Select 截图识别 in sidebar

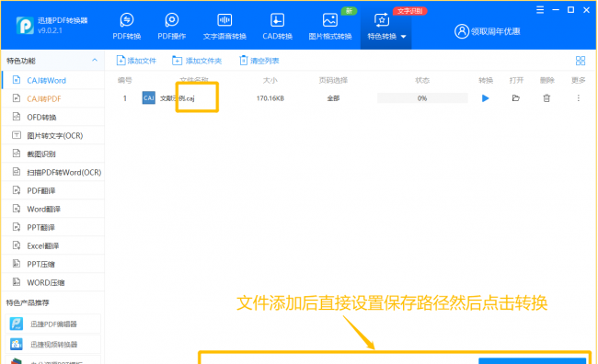click(x=53, y=154)
